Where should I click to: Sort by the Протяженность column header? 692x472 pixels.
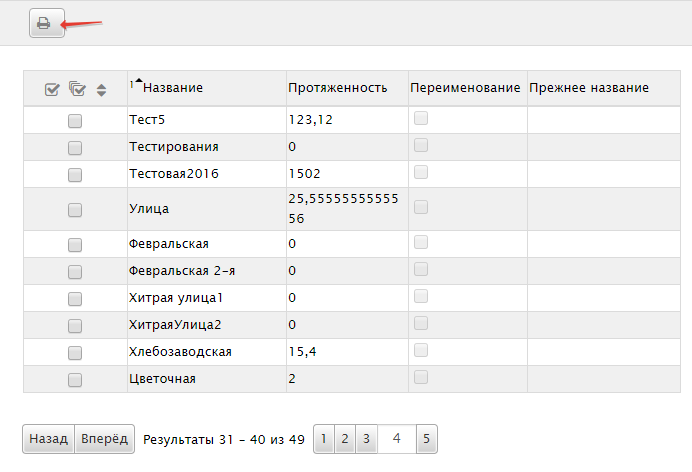coord(338,88)
